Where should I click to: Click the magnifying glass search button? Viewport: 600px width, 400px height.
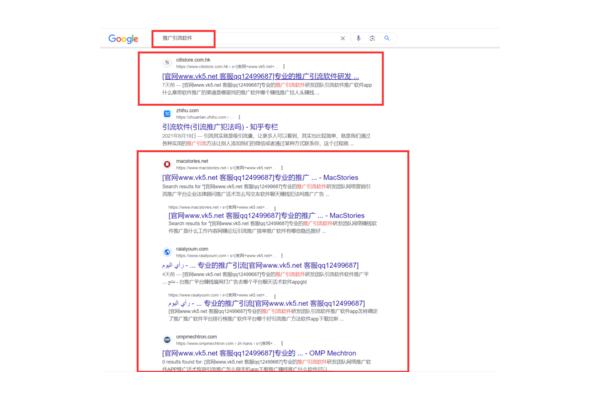click(x=385, y=39)
